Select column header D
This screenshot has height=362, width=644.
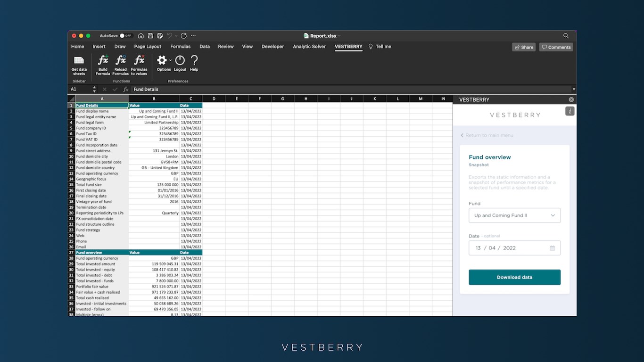pos(214,99)
